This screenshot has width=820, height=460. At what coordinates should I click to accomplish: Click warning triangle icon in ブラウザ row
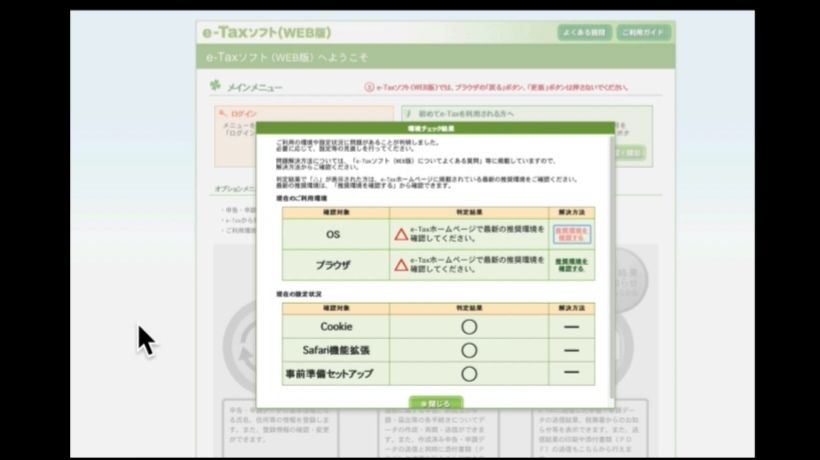click(x=400, y=265)
